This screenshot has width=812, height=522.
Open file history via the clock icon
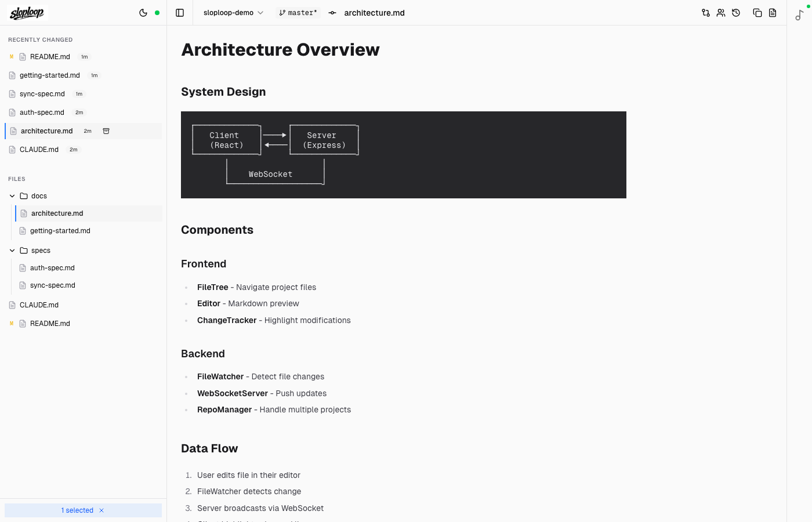(x=736, y=12)
